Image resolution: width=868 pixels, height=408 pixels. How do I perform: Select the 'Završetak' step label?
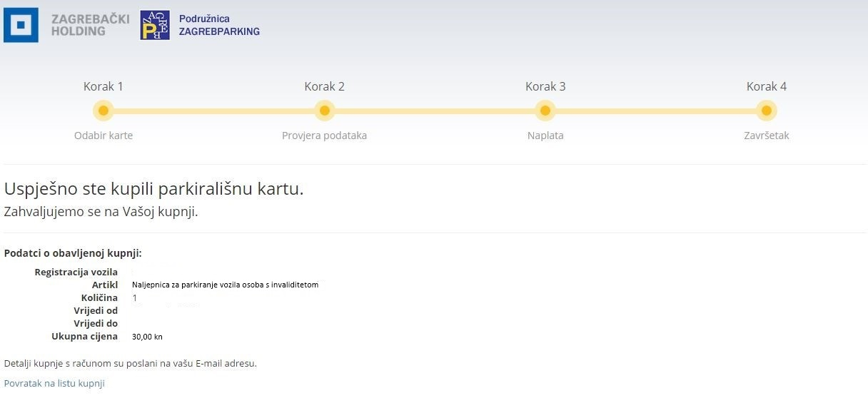[x=766, y=136]
